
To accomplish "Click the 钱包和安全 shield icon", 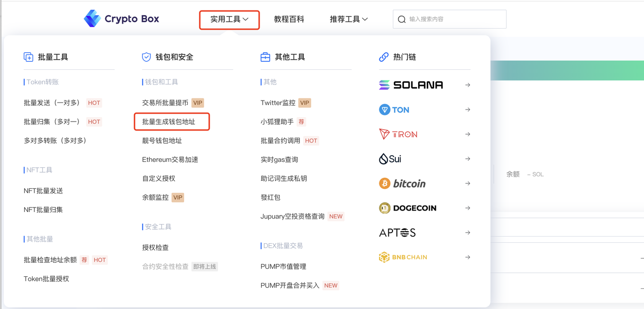I will click(x=146, y=57).
